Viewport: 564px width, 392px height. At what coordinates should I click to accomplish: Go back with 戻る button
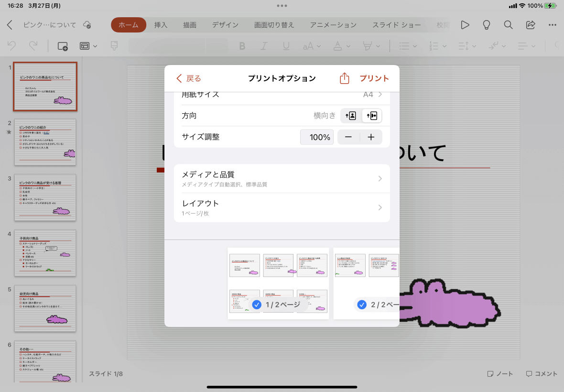click(x=189, y=78)
